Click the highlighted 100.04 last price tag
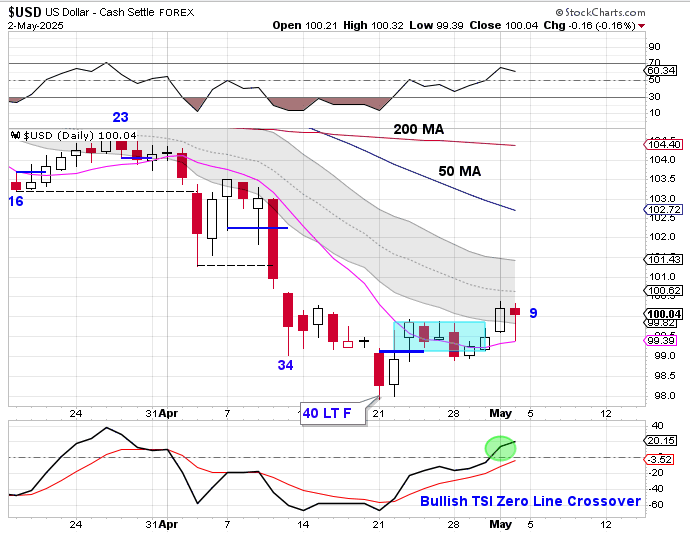Image resolution: width=690 pixels, height=538 pixels. pyautogui.click(x=663, y=312)
